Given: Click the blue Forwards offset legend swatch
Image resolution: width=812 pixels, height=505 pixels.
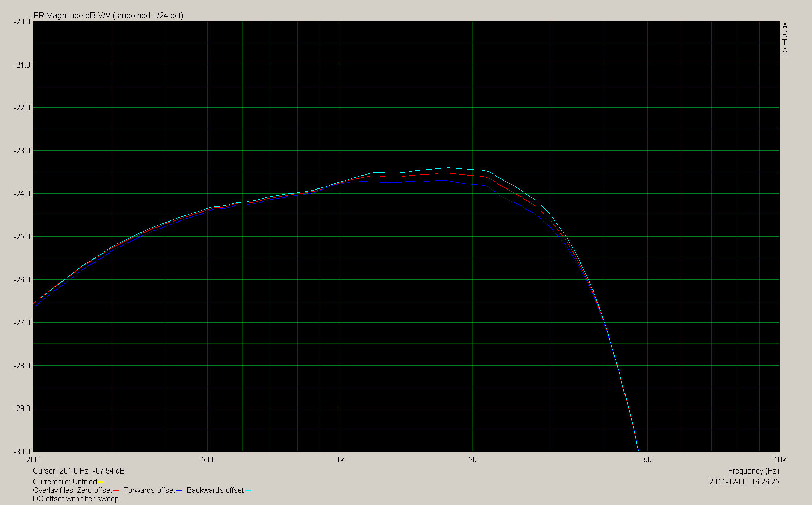Looking at the screenshot, I should [179, 491].
